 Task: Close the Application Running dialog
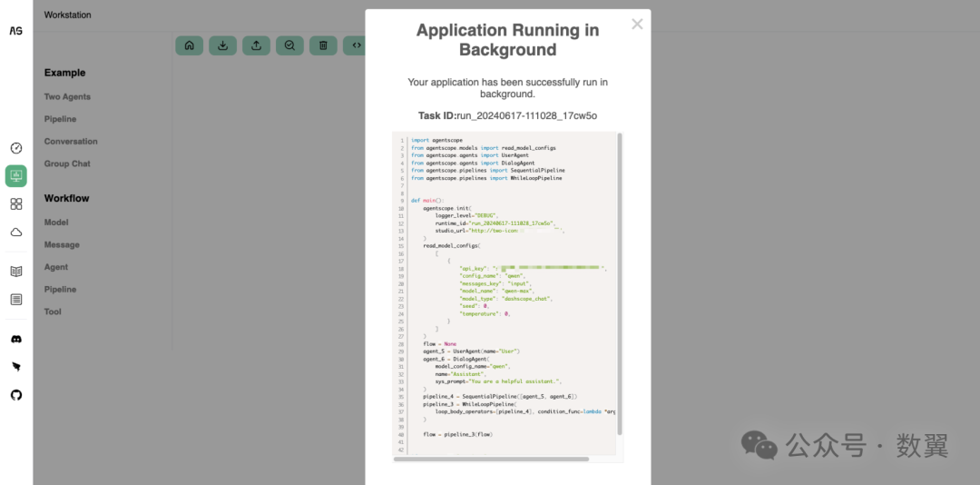(x=637, y=25)
